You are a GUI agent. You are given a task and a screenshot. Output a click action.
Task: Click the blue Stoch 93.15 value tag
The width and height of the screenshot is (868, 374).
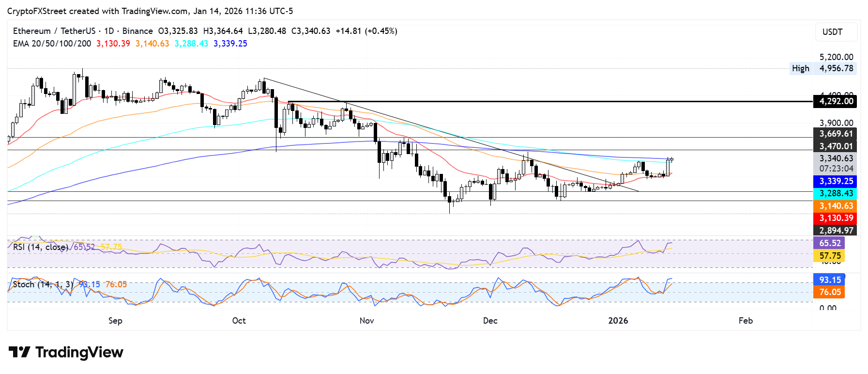[x=829, y=280]
